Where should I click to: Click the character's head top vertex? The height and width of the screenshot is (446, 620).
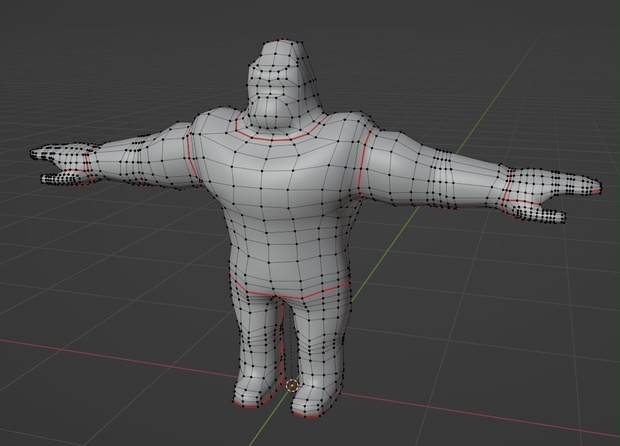coord(283,40)
